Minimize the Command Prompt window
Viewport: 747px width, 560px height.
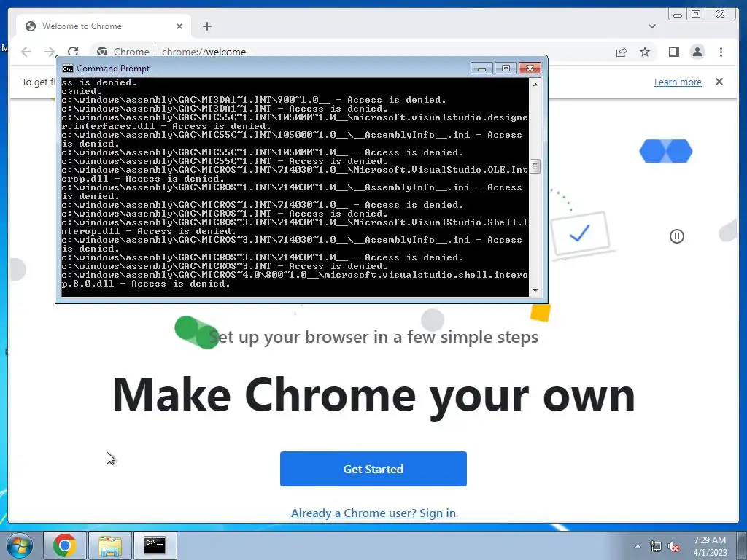481,69
